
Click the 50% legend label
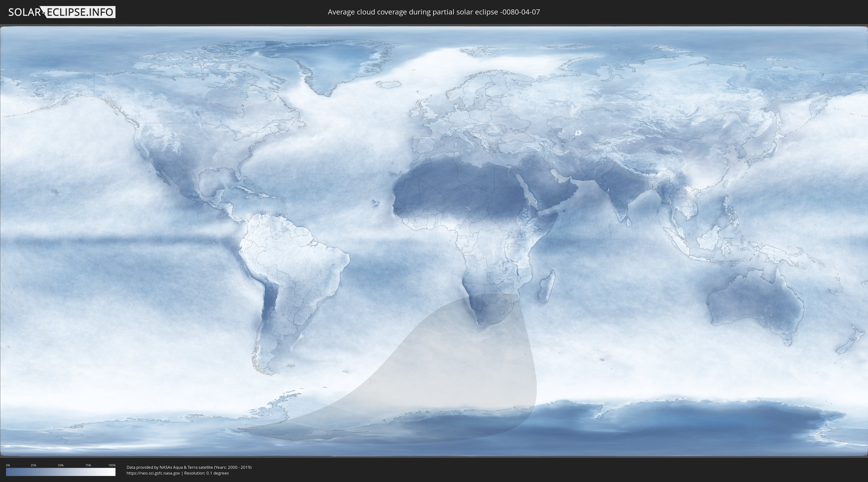61,465
